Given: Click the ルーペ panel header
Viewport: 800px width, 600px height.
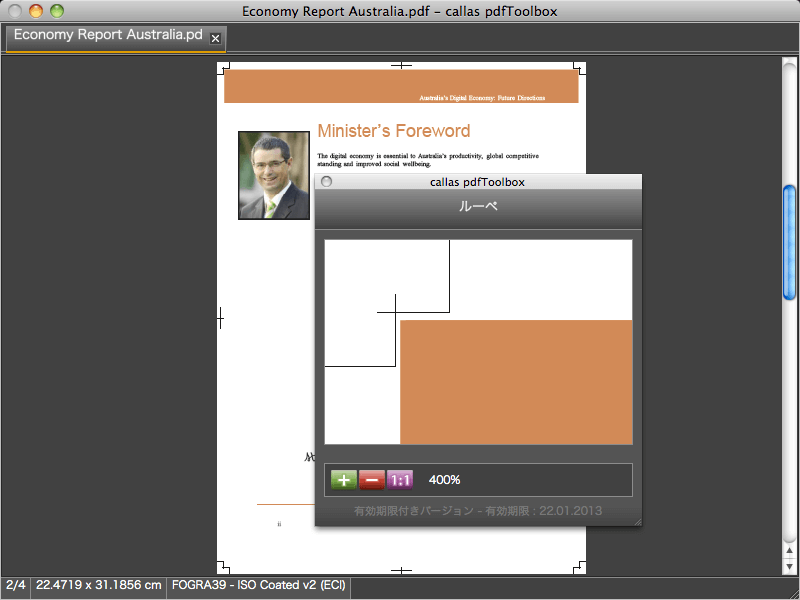Looking at the screenshot, I should pos(478,207).
